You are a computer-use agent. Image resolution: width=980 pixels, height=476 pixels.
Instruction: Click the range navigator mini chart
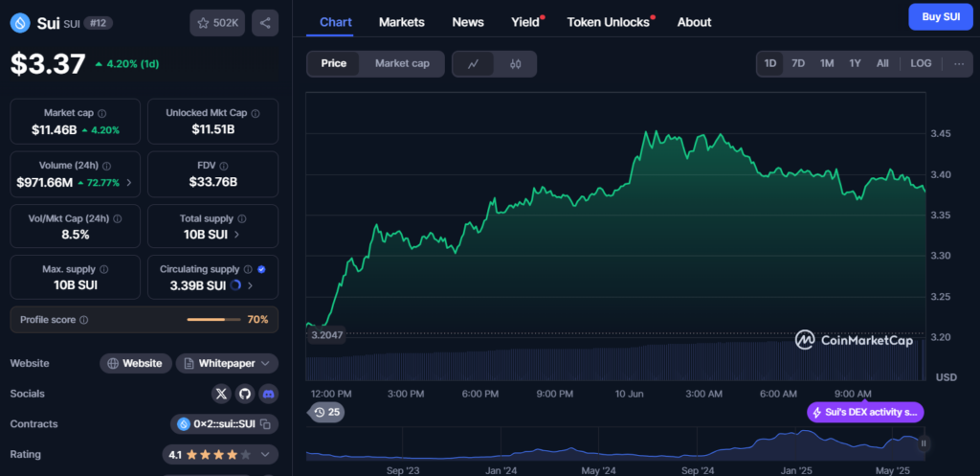coord(615,443)
